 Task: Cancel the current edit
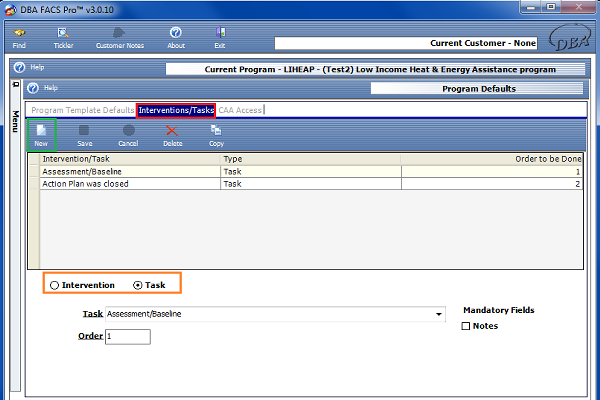click(128, 136)
